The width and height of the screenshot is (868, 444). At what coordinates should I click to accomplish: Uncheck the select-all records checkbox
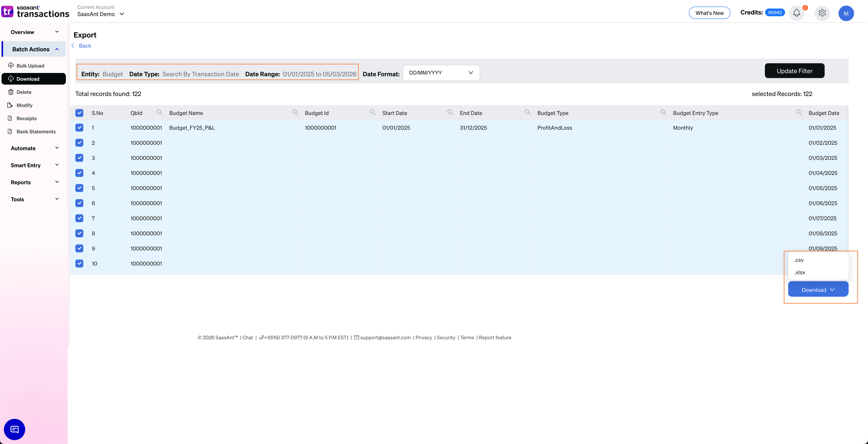coord(79,113)
